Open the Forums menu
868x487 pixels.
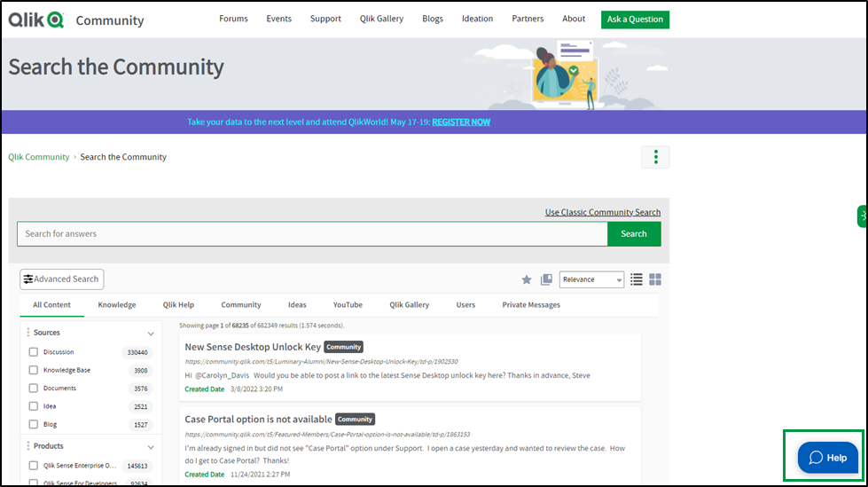pyautogui.click(x=233, y=19)
